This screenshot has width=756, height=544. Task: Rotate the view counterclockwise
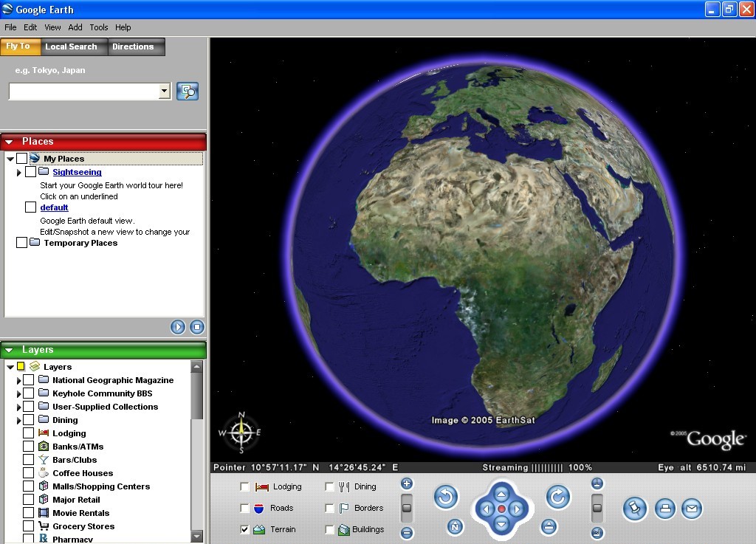point(445,497)
